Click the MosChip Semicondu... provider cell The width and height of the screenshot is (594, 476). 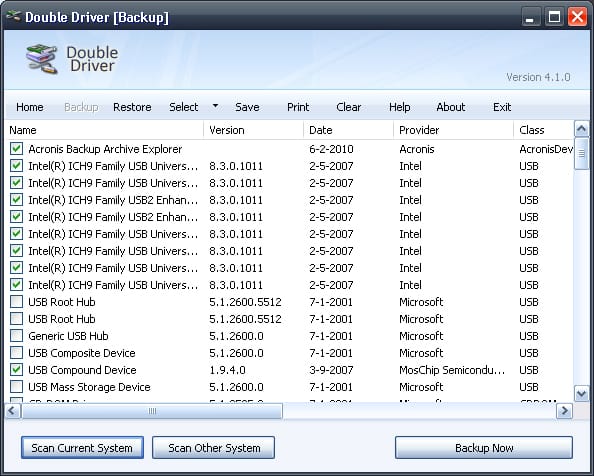tap(452, 370)
